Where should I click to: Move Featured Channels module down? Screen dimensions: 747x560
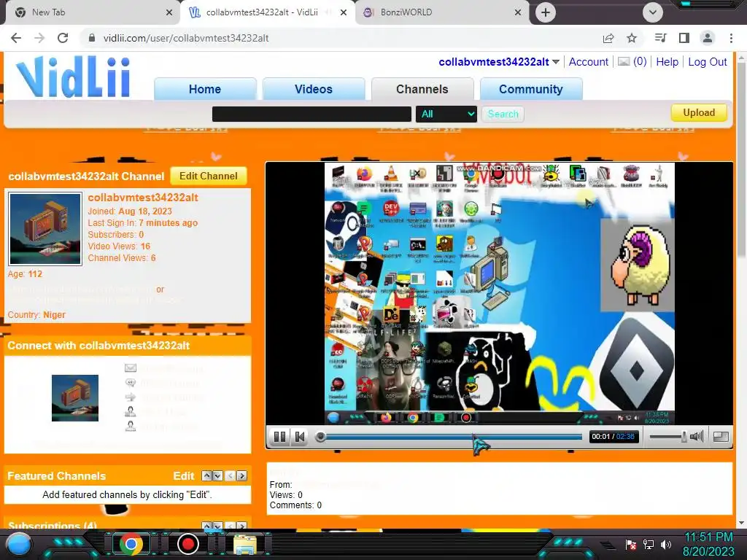pos(217,475)
